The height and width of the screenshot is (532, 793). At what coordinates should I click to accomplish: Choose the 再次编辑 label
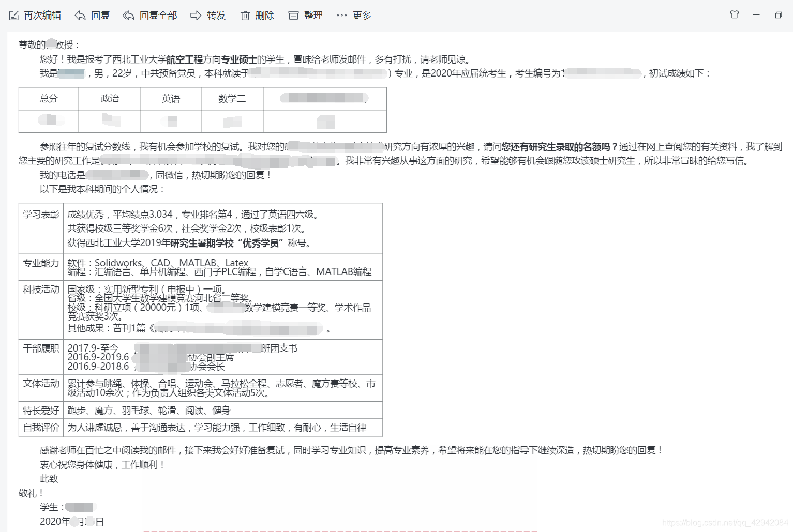[x=42, y=16]
